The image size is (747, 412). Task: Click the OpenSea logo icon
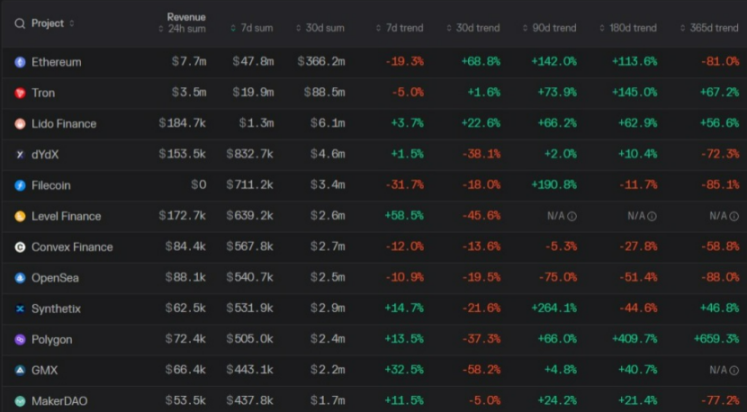point(20,278)
